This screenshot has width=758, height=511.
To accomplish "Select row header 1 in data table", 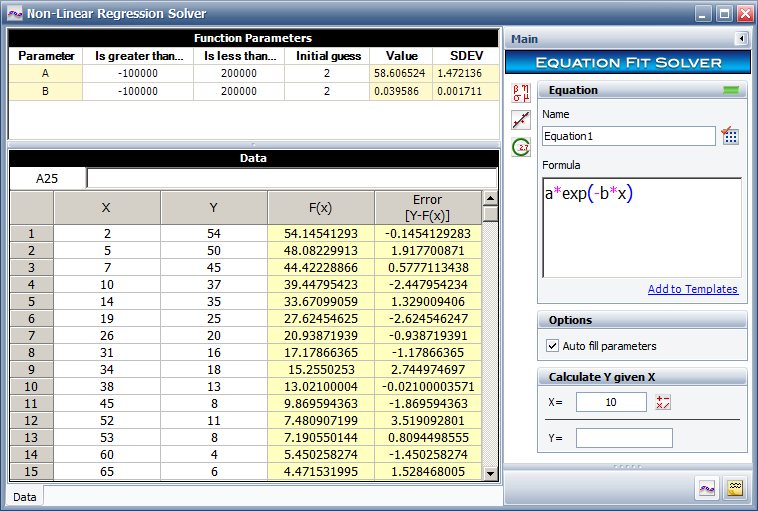I will [31, 234].
